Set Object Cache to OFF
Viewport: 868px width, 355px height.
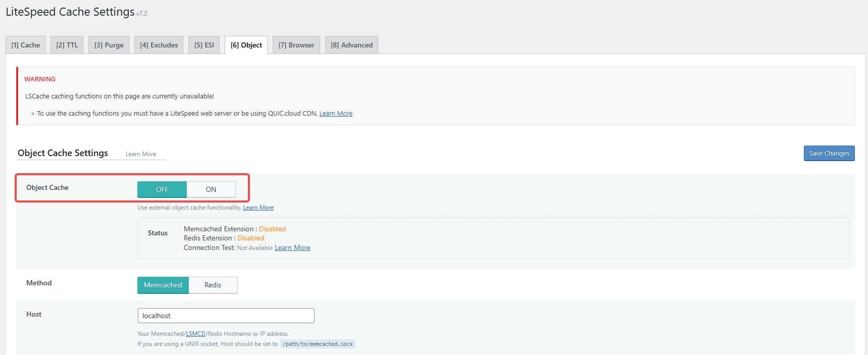pyautogui.click(x=162, y=189)
